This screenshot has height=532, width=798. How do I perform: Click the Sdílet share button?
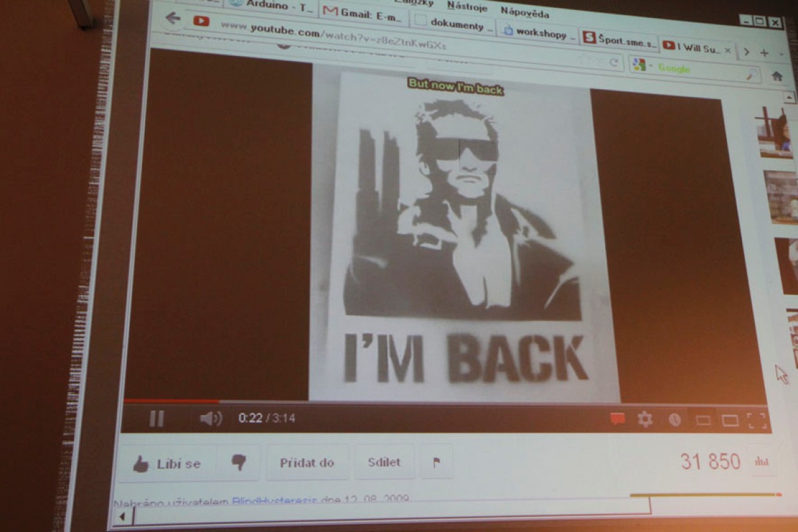[384, 462]
